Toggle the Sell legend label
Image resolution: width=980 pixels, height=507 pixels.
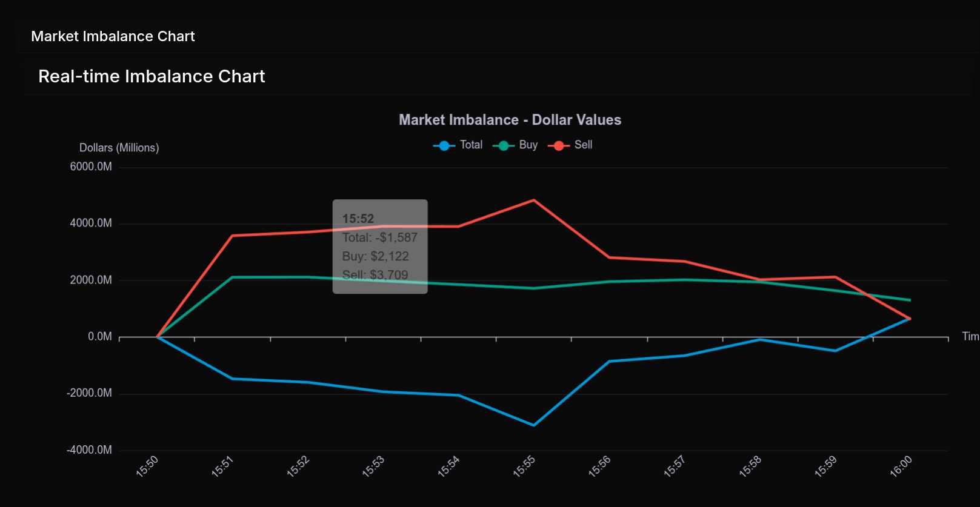[583, 145]
